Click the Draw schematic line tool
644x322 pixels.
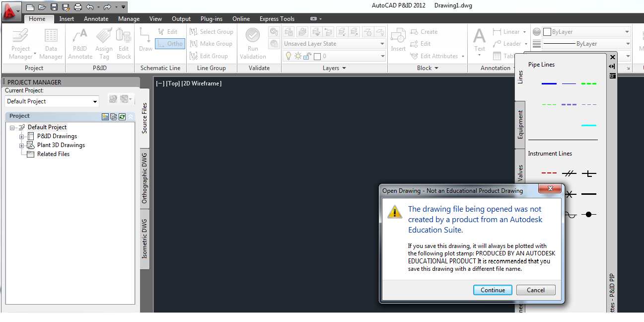click(x=145, y=40)
